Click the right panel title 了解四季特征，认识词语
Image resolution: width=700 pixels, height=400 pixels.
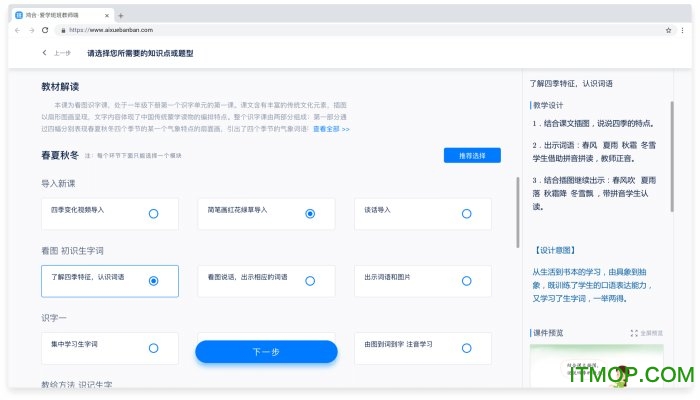(x=571, y=83)
